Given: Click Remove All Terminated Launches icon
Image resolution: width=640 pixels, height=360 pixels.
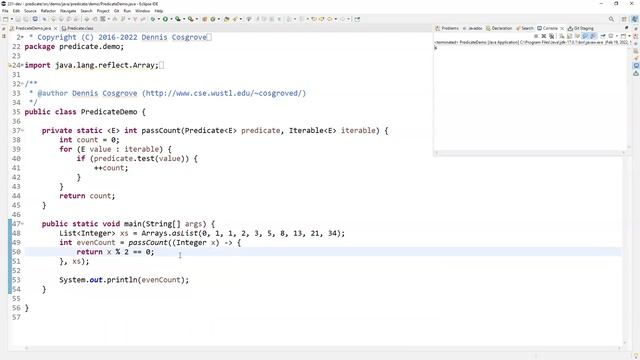Looking at the screenshot, I should point(551,36).
